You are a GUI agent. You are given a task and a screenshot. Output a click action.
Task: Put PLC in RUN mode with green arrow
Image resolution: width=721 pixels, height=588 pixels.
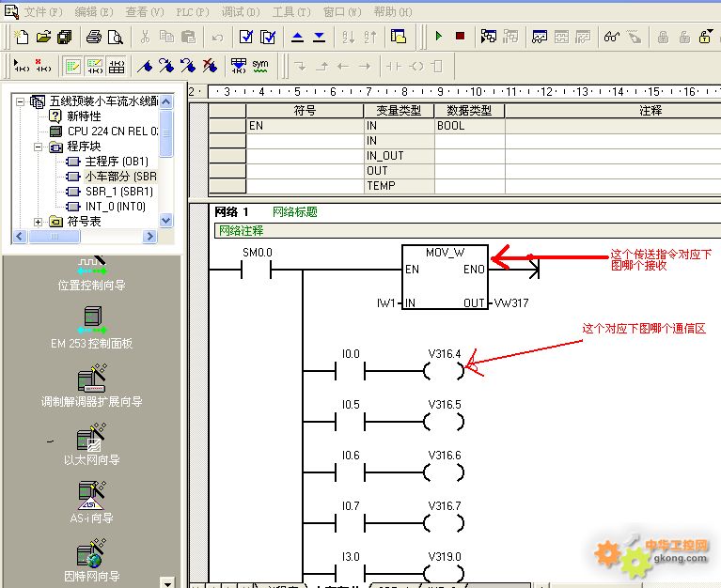pyautogui.click(x=439, y=36)
